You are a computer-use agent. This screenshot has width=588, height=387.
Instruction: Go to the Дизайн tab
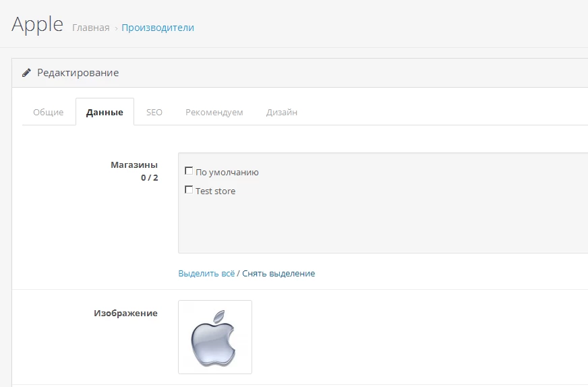(x=282, y=112)
